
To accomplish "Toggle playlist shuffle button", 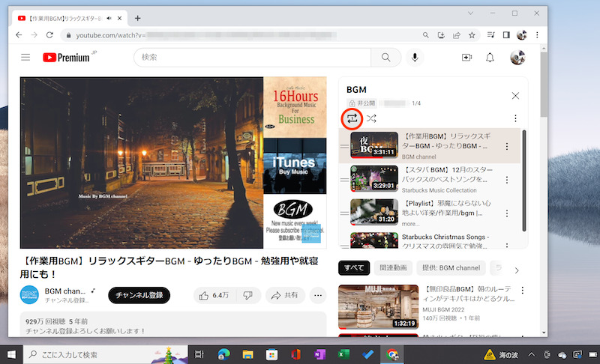I will coord(371,118).
